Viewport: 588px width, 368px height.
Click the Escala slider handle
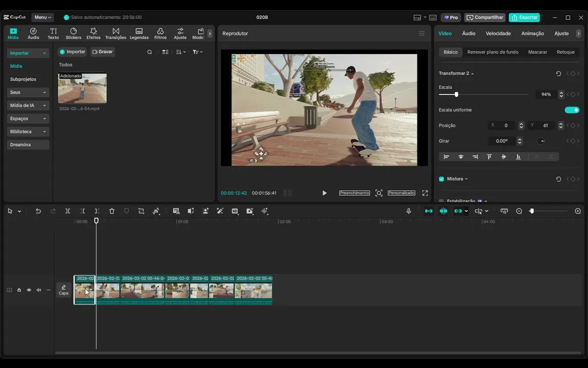pyautogui.click(x=456, y=95)
